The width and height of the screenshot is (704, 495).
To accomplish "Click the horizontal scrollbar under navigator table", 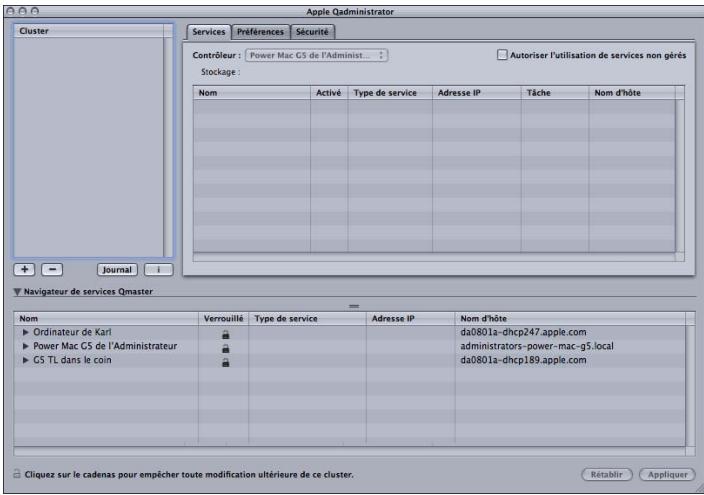I will (x=349, y=451).
